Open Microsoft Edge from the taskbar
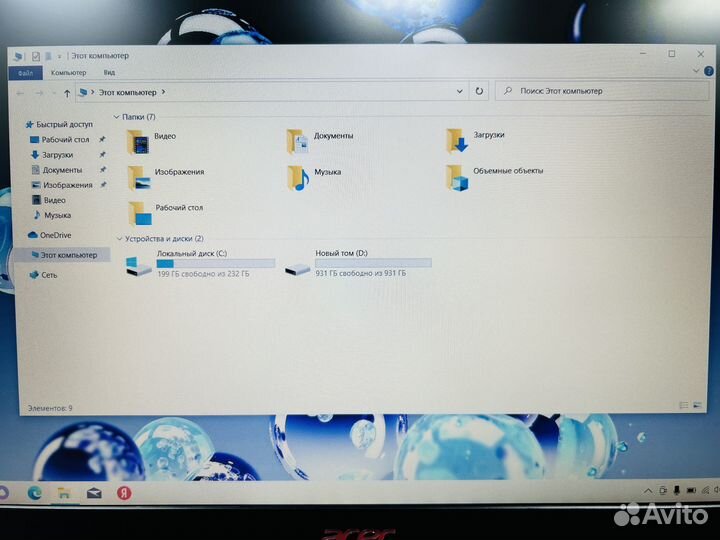The image size is (720, 540). tap(35, 493)
